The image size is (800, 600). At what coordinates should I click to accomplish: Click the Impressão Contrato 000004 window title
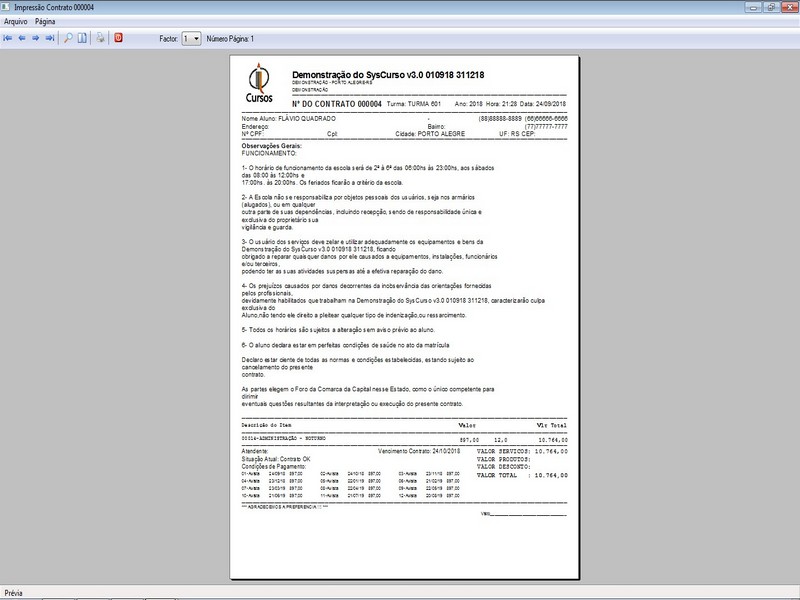click(54, 8)
